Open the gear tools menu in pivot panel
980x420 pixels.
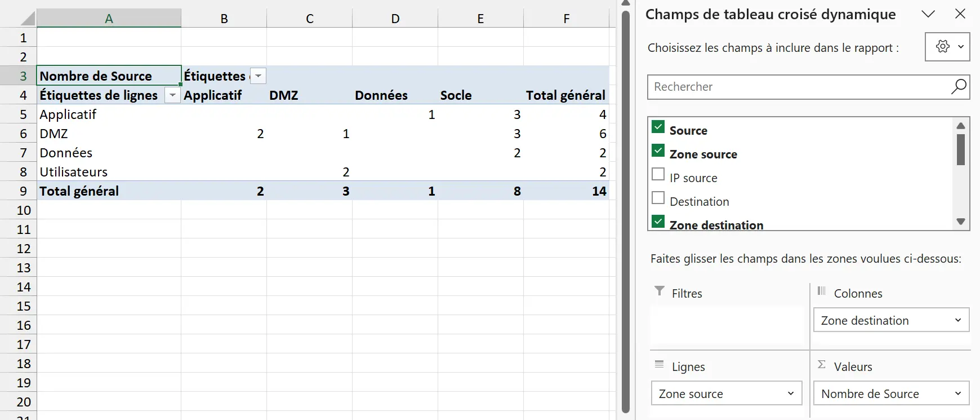click(x=947, y=47)
